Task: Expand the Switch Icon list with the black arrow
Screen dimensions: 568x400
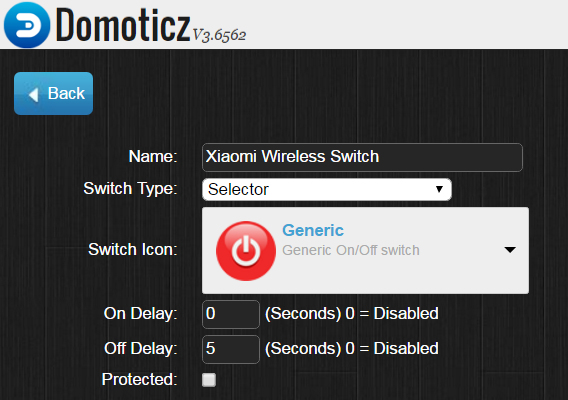Action: pos(510,250)
